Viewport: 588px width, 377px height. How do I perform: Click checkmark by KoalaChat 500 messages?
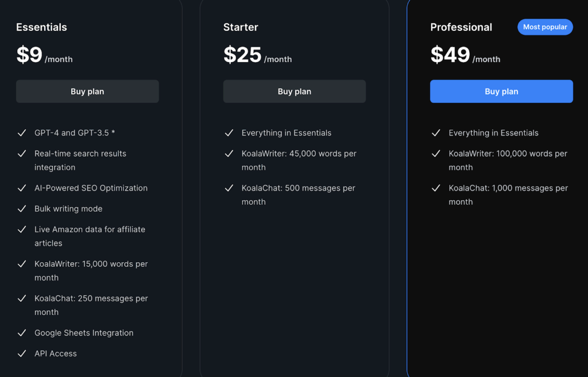pos(229,188)
